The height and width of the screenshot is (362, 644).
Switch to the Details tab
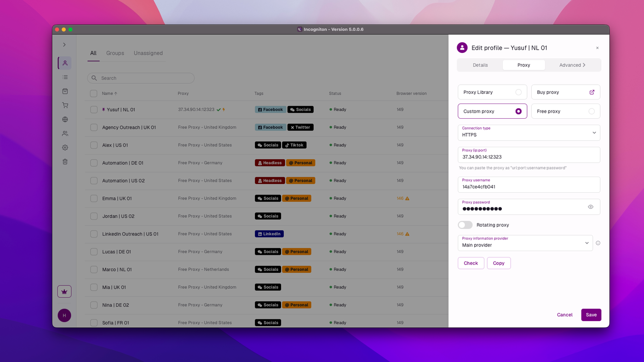(480, 65)
